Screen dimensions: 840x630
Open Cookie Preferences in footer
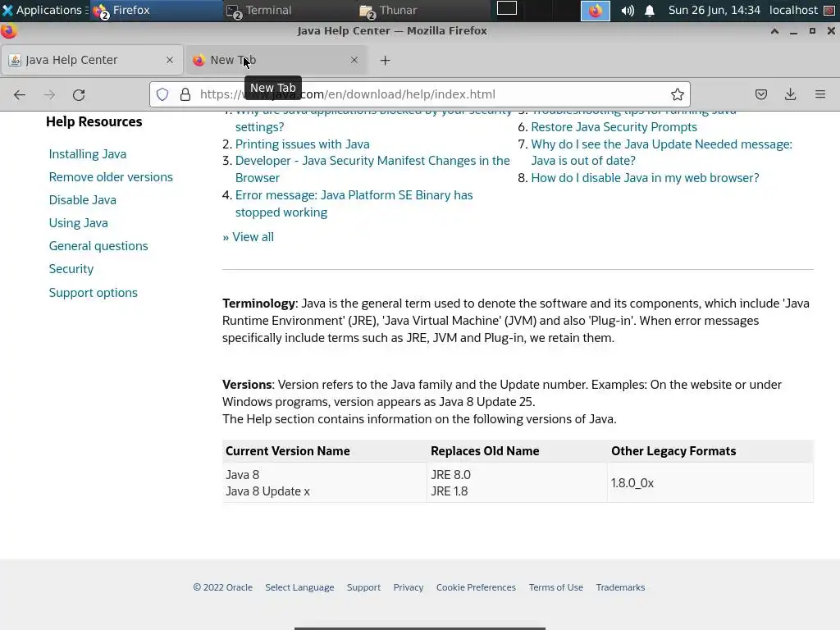(476, 587)
